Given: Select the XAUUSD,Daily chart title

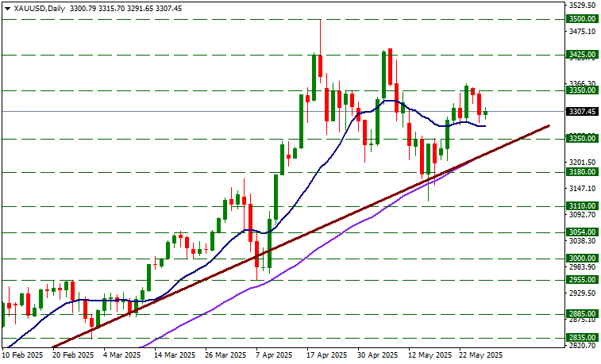Looking at the screenshot, I should [x=40, y=9].
